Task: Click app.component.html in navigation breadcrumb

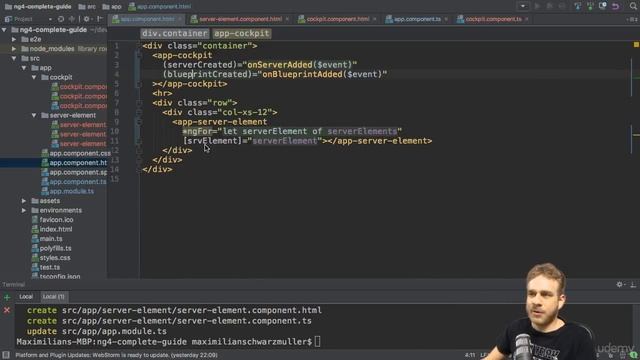Action: pyautogui.click(x=160, y=7)
